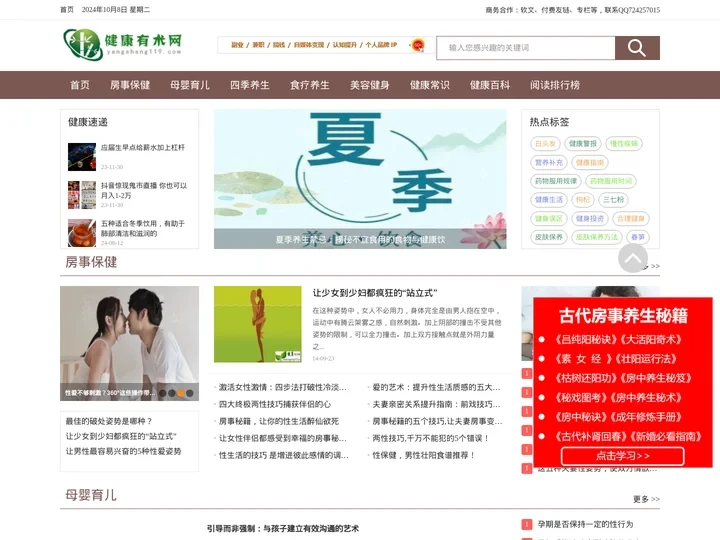Select the 健康生活 hot tag
This screenshot has height=540, width=720.
[549, 200]
